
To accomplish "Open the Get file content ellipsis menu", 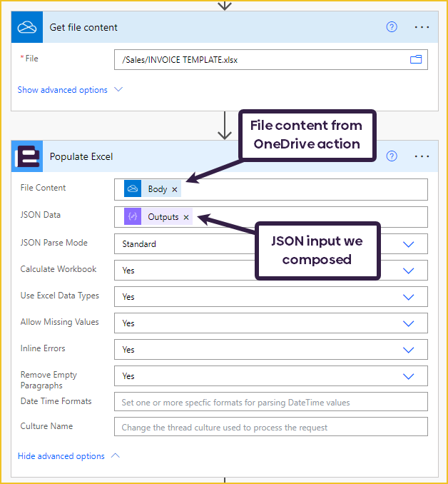I will (x=422, y=27).
